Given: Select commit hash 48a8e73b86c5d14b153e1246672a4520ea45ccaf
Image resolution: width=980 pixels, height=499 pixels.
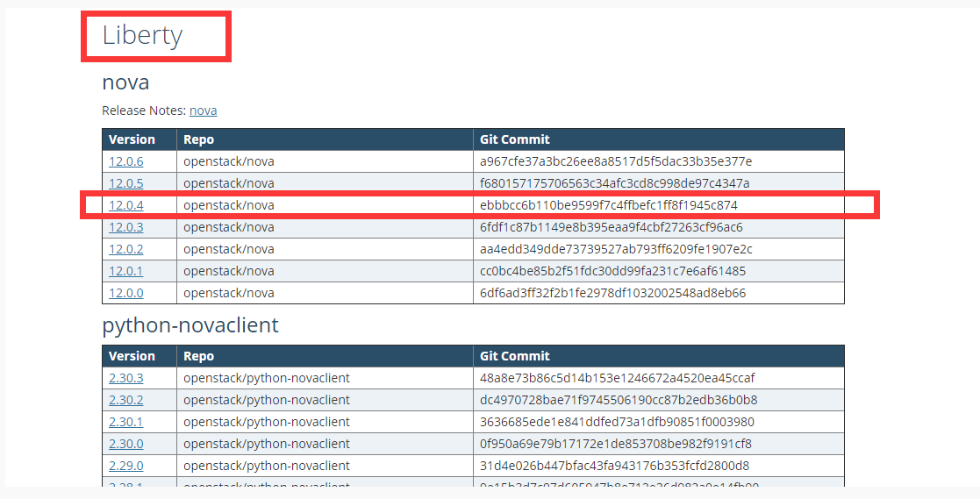Looking at the screenshot, I should 618,379.
